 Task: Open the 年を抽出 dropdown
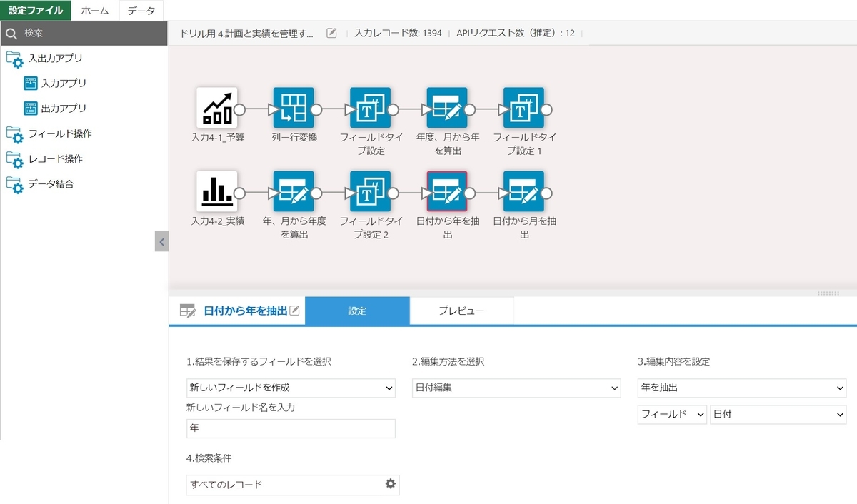pyautogui.click(x=742, y=388)
